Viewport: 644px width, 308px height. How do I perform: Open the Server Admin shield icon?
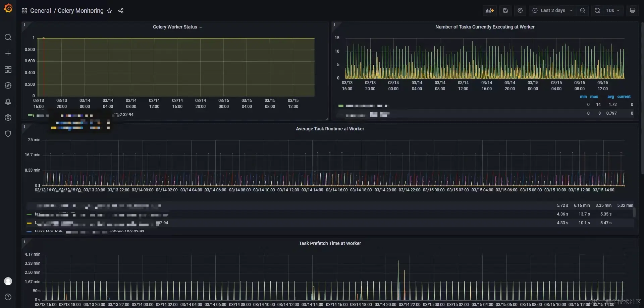(x=8, y=134)
